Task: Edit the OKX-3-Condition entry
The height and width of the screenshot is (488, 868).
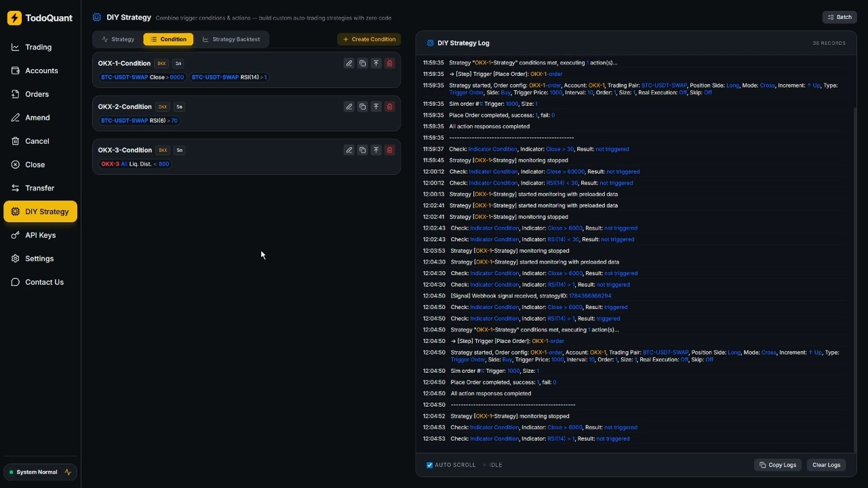Action: pos(349,150)
